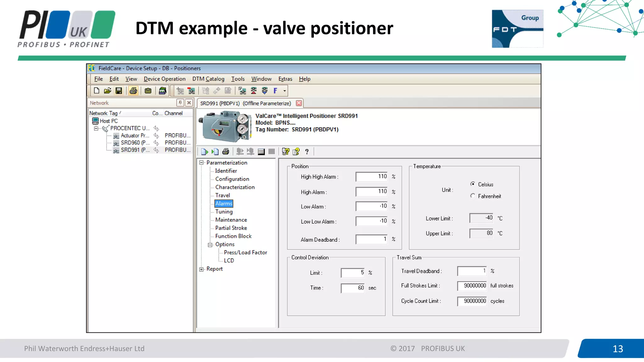Click the plain question mark help icon

click(307, 152)
